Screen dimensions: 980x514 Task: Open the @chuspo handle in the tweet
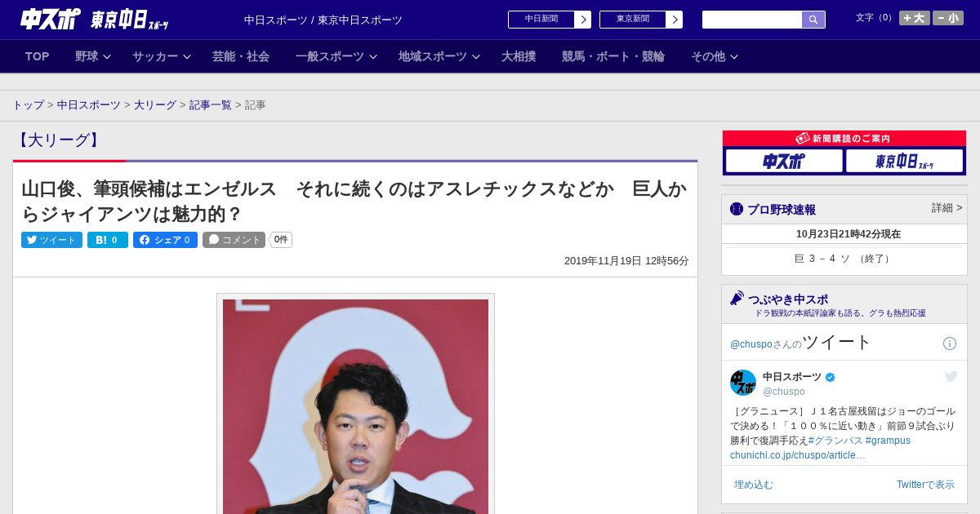pyautogui.click(x=784, y=392)
